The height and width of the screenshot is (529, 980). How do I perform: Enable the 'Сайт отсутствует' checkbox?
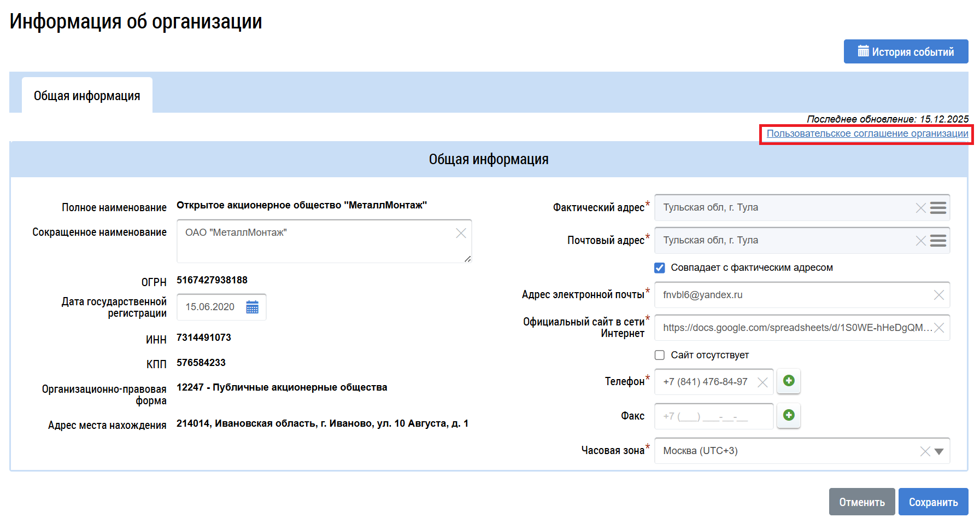[x=660, y=355]
